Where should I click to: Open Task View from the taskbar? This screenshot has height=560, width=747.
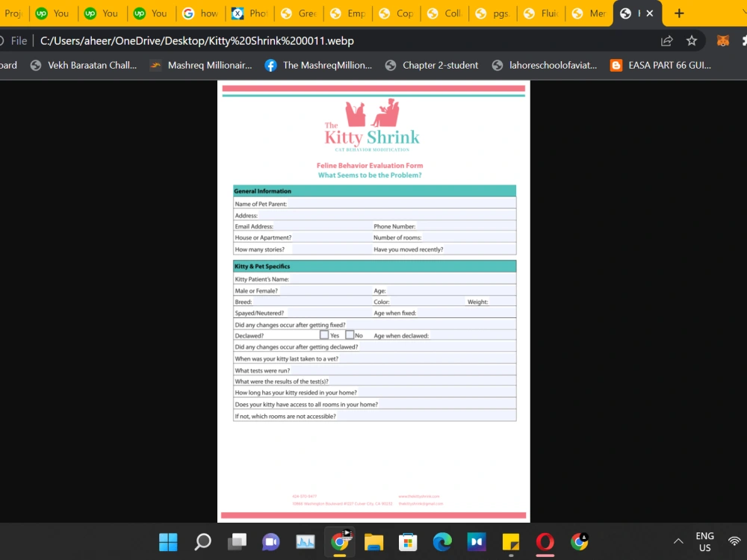point(237,543)
